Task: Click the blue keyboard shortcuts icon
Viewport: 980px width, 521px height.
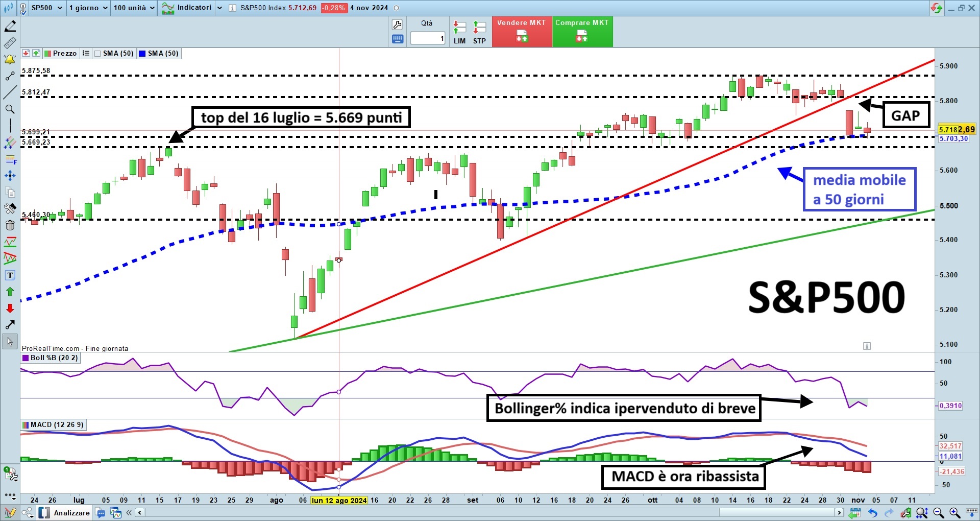Action: tap(398, 39)
